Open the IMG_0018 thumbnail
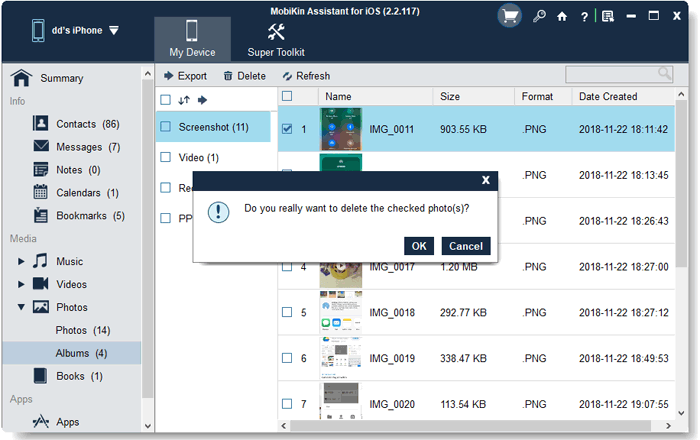 (x=341, y=312)
